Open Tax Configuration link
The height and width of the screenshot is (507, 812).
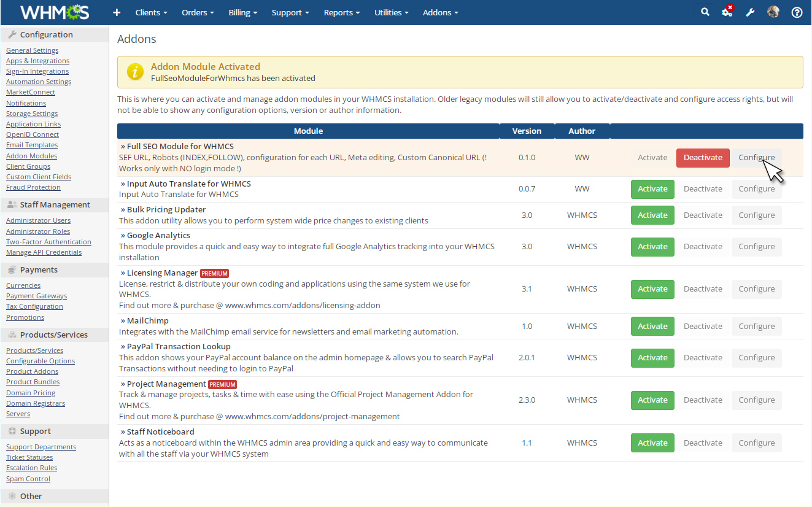34,306
